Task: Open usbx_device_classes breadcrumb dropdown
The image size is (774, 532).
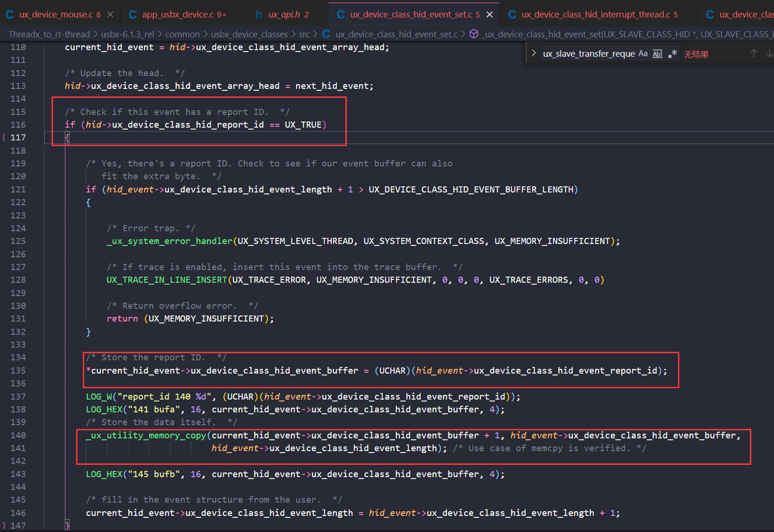Action: (x=249, y=34)
